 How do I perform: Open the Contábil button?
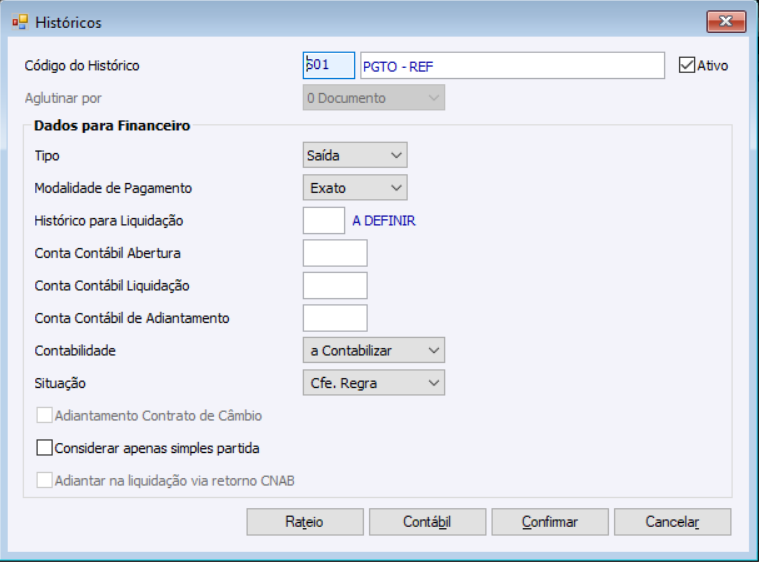[x=427, y=522]
